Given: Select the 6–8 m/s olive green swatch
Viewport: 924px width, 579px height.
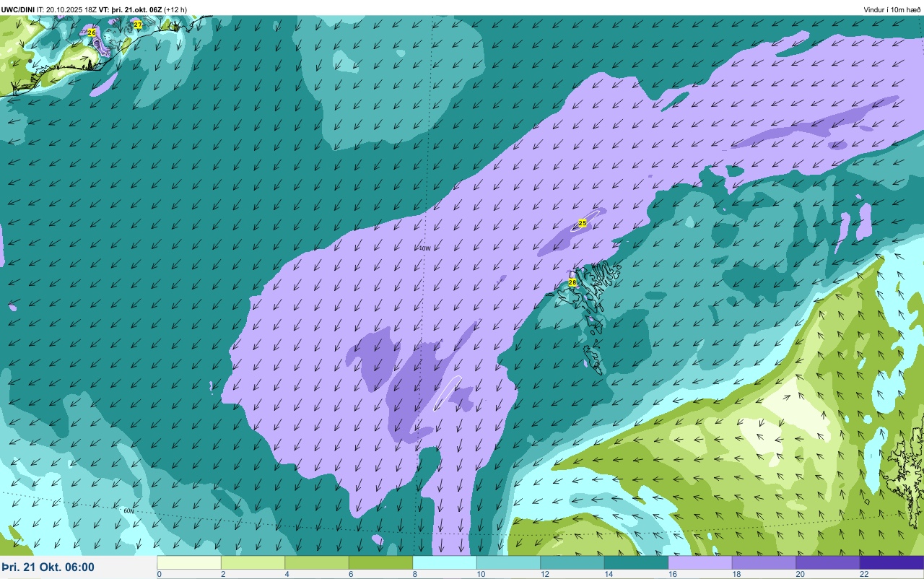Looking at the screenshot, I should coord(380,562).
